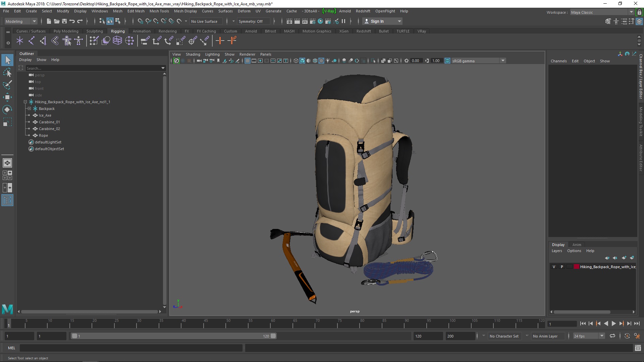The height and width of the screenshot is (362, 644).
Task: Activate the Move tool in toolbox
Action: pyautogui.click(x=7, y=97)
